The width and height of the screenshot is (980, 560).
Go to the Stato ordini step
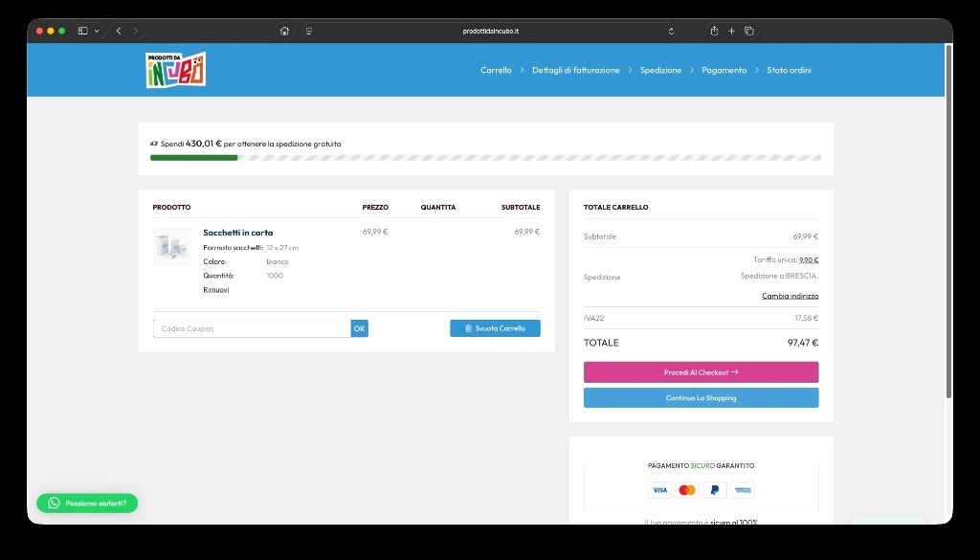(x=789, y=70)
